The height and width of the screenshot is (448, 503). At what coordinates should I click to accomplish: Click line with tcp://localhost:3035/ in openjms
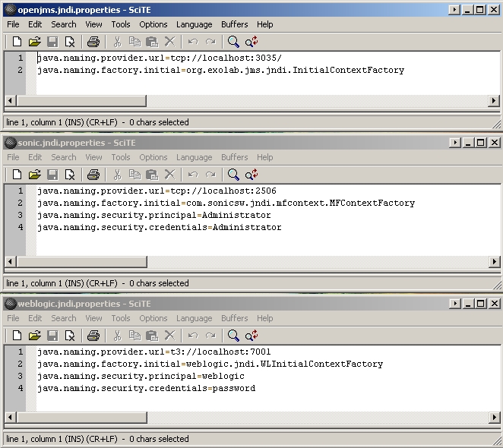[160, 58]
